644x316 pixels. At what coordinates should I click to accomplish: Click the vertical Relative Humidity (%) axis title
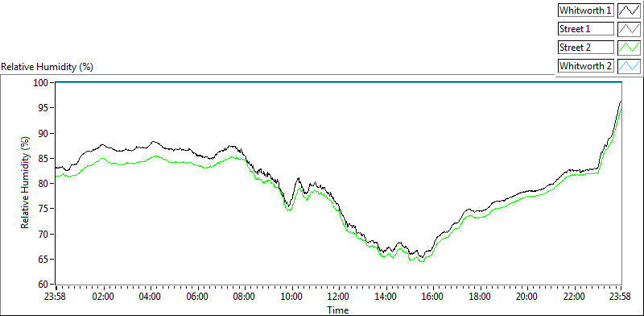25,183
